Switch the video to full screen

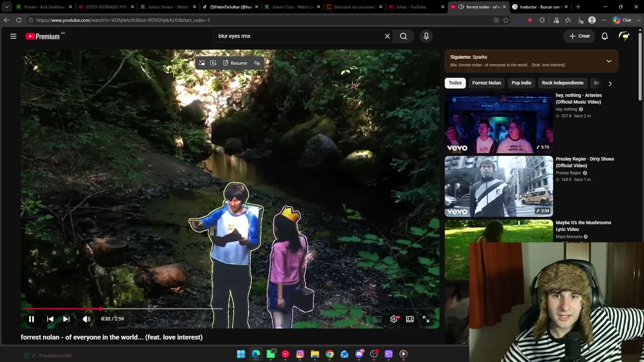[426, 319]
